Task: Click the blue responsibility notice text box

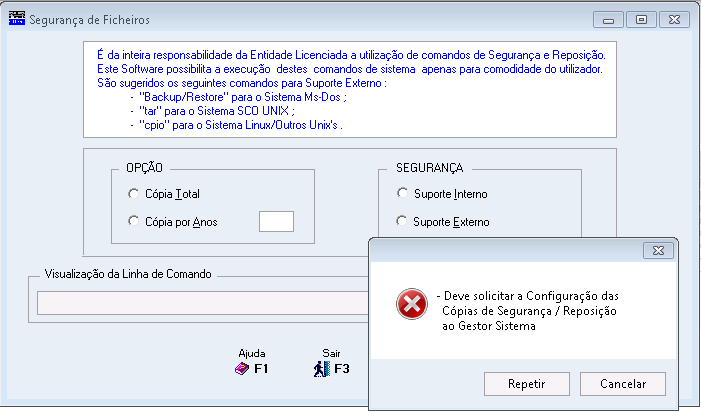Action: click(x=350, y=90)
